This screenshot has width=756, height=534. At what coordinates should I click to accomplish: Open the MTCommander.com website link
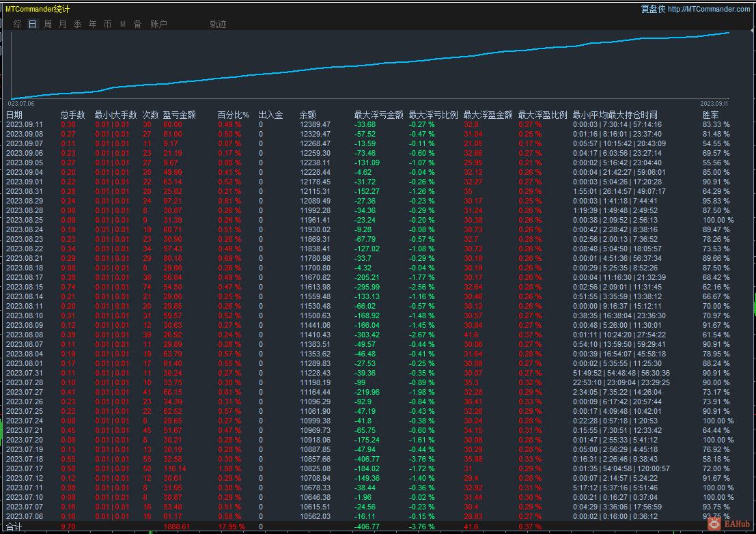tap(709, 9)
